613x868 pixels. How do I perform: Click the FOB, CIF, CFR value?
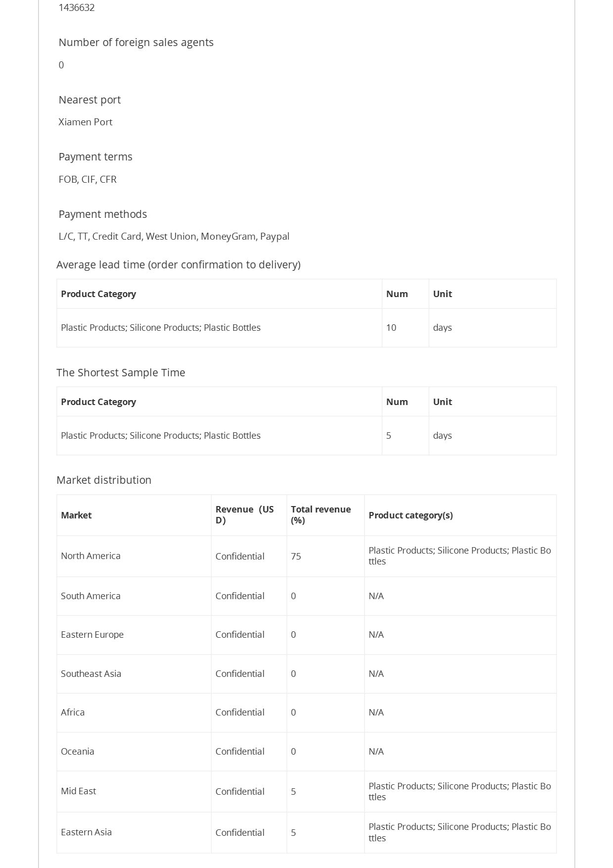pyautogui.click(x=88, y=179)
